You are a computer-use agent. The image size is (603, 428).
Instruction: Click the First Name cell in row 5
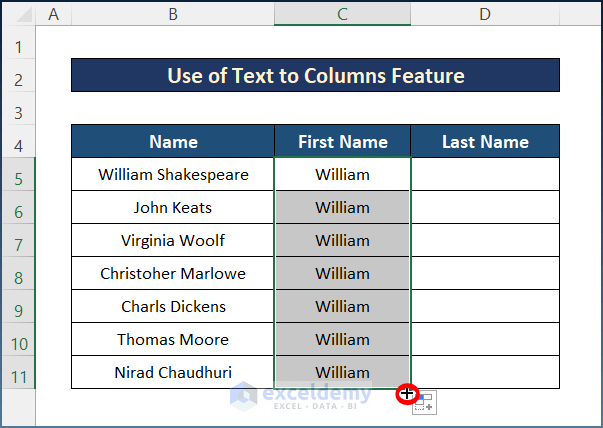pyautogui.click(x=342, y=175)
